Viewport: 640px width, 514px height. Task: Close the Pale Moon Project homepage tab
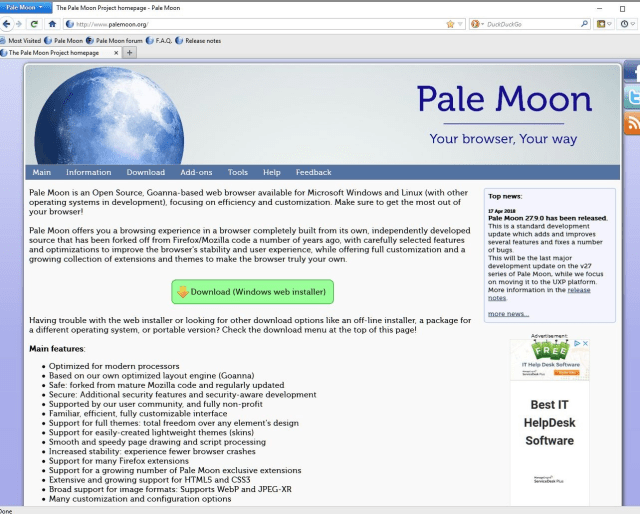pos(116,53)
